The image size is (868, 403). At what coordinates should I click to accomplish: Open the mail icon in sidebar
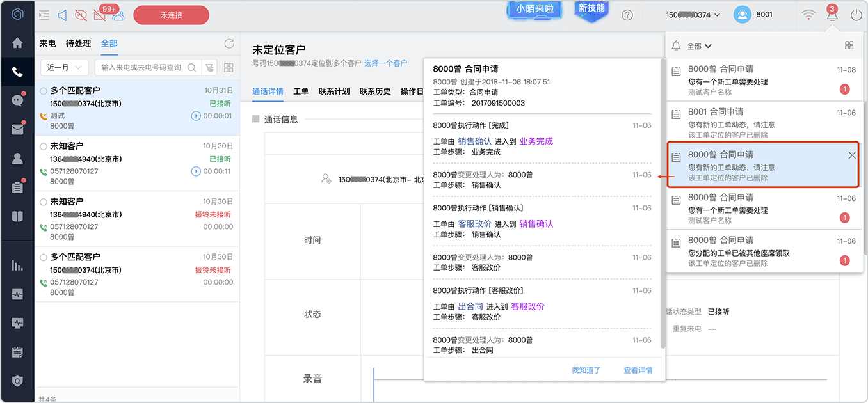pos(17,129)
